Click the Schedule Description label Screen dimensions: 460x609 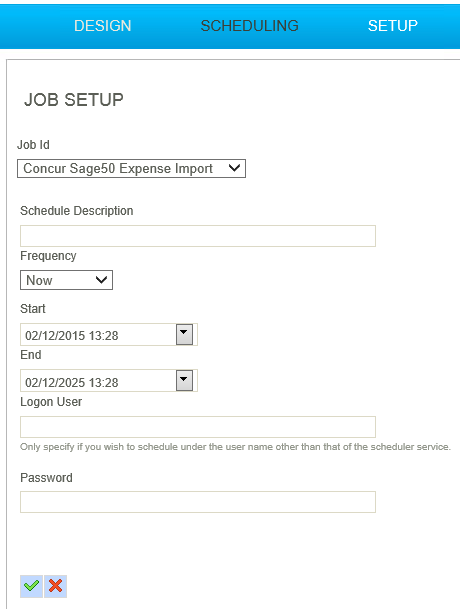click(77, 211)
